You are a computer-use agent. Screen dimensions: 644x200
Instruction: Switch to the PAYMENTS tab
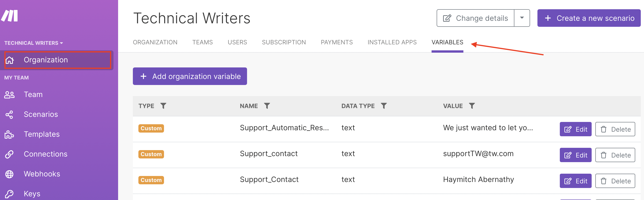pos(337,42)
